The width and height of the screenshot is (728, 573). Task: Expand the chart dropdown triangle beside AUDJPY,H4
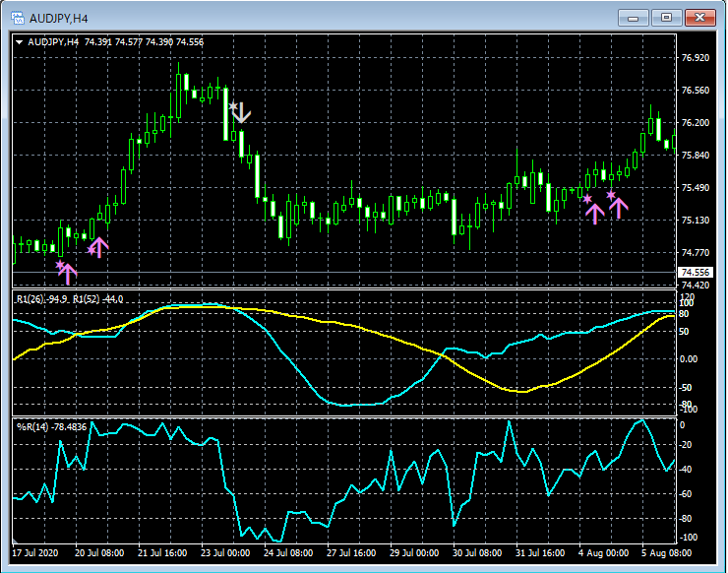tap(19, 42)
